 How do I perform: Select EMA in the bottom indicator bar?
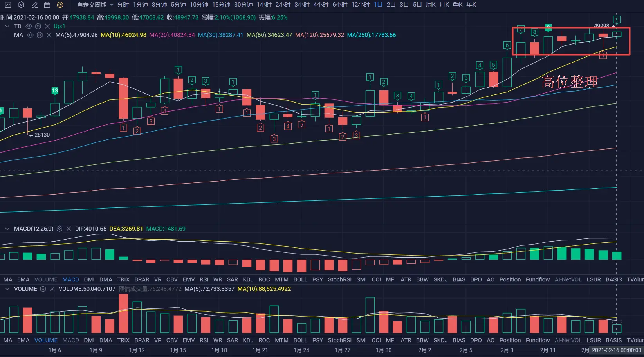pos(23,340)
